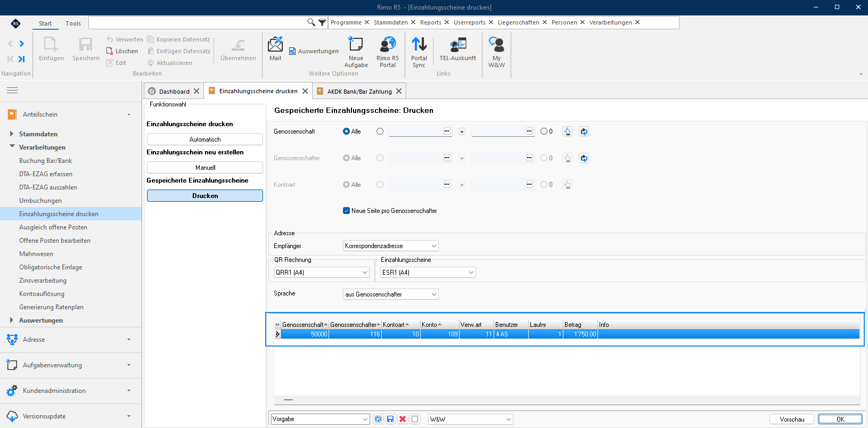Collapse the Verarbeitungen tree node

pos(12,147)
